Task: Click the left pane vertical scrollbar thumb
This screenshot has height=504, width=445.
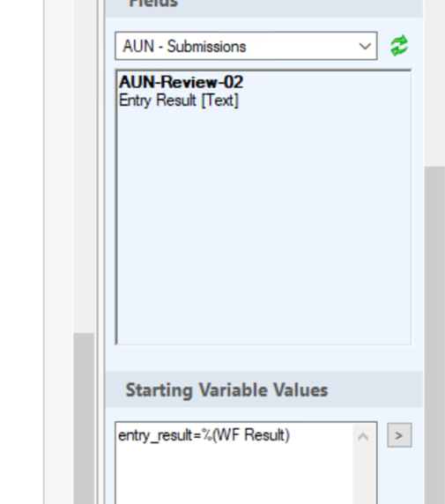Action: point(84,418)
